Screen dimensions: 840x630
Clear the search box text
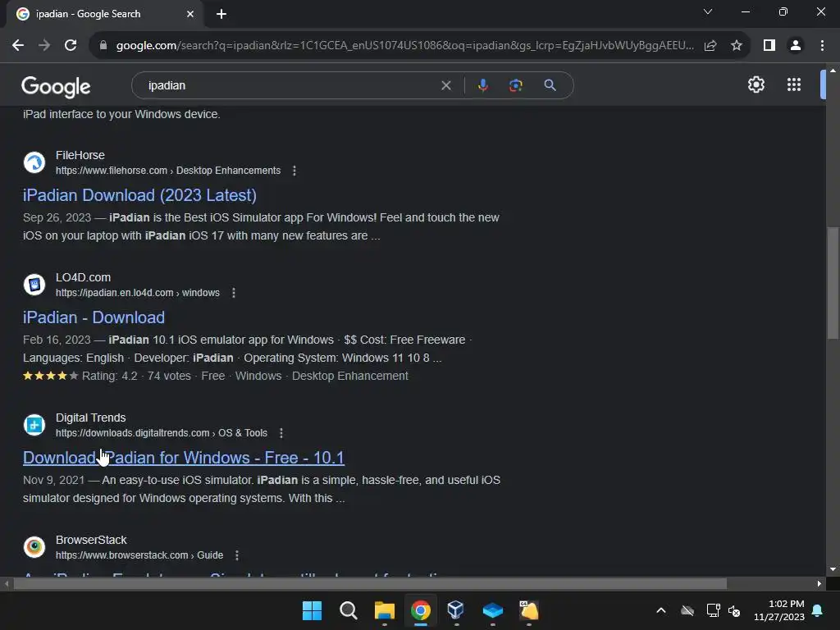(x=445, y=85)
